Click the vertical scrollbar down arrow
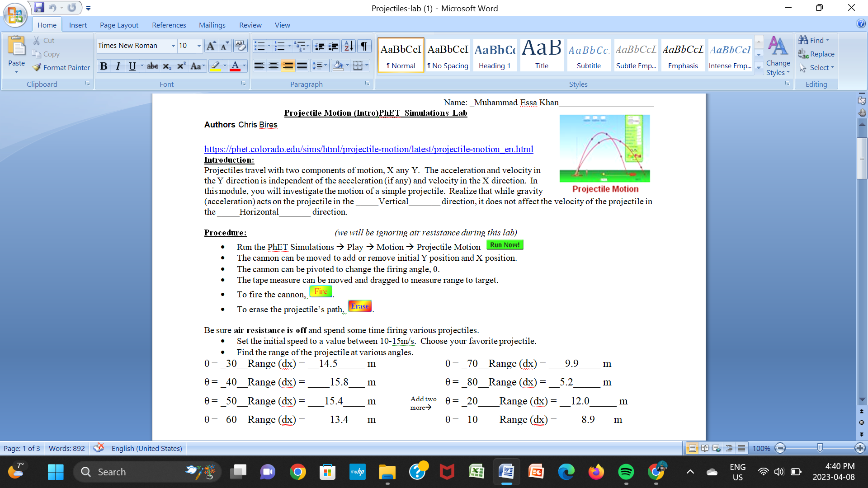 pos(862,399)
